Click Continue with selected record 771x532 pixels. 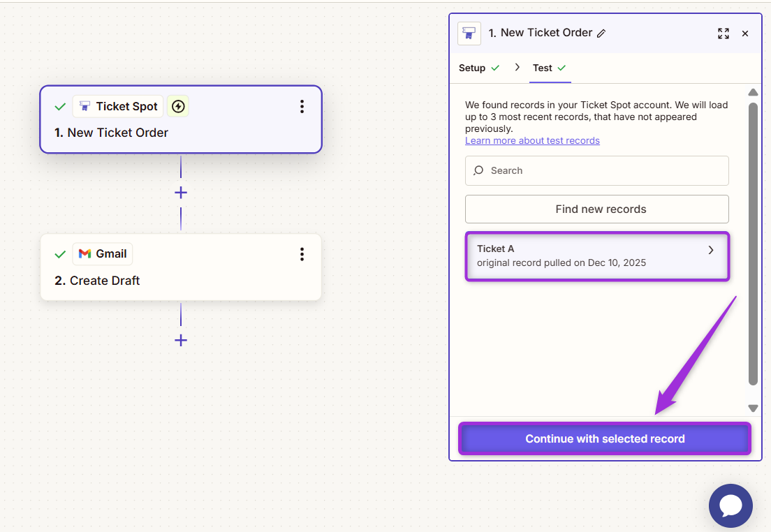[x=605, y=438]
